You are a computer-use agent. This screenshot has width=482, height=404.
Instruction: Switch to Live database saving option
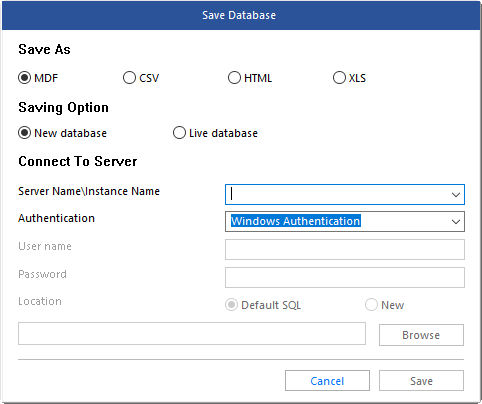(179, 133)
